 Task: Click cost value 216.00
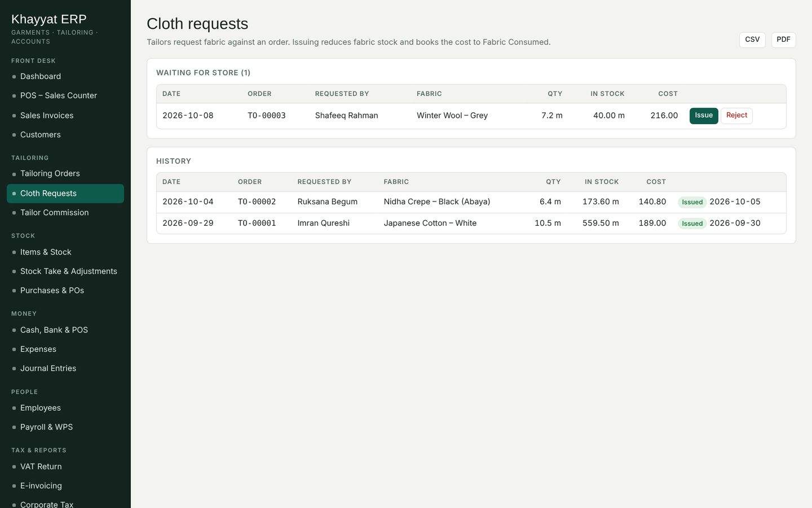[664, 116]
